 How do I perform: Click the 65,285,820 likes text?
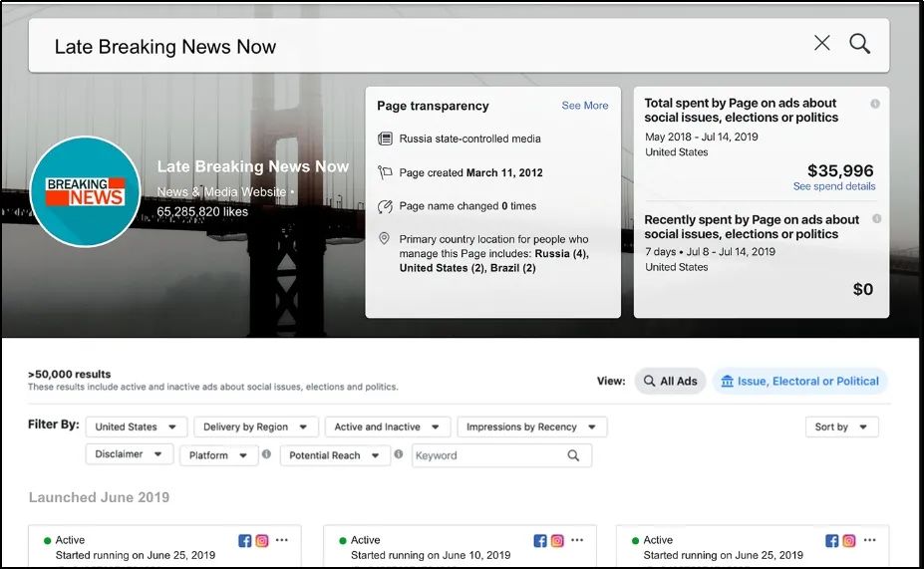pyautogui.click(x=202, y=211)
